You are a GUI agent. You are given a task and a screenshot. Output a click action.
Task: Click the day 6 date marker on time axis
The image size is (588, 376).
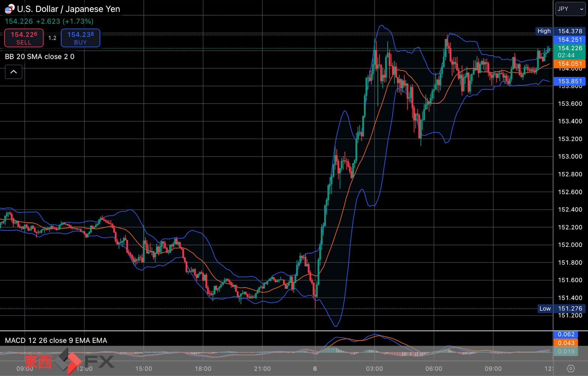point(315,368)
